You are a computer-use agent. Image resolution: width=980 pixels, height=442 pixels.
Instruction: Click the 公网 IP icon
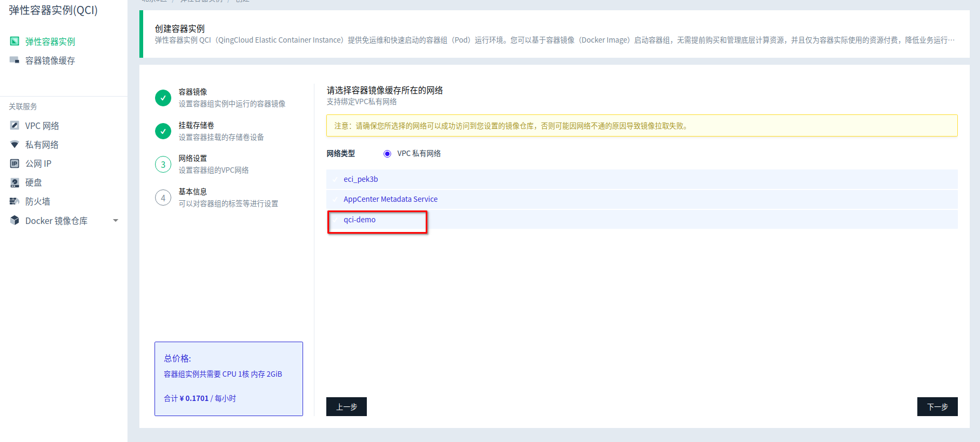(x=15, y=164)
